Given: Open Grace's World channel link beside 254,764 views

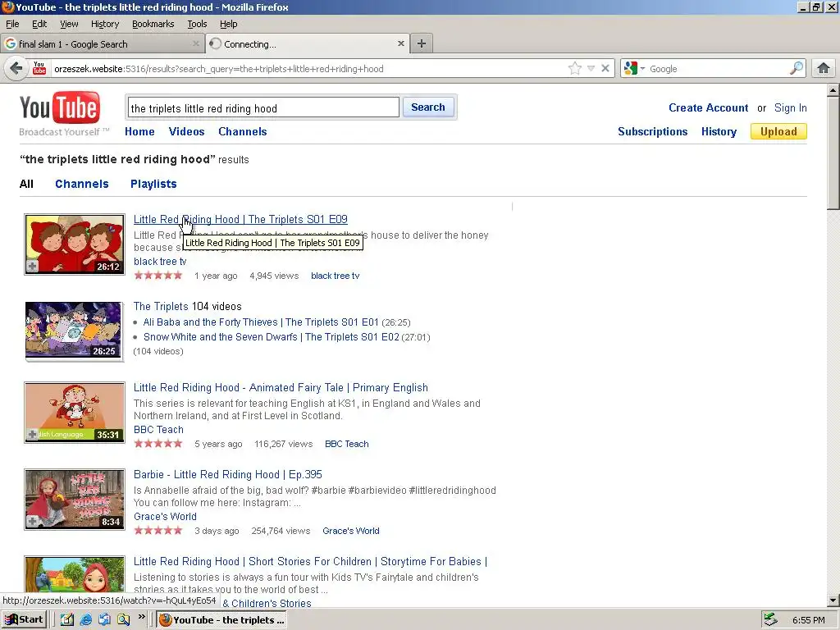Looking at the screenshot, I should point(351,531).
